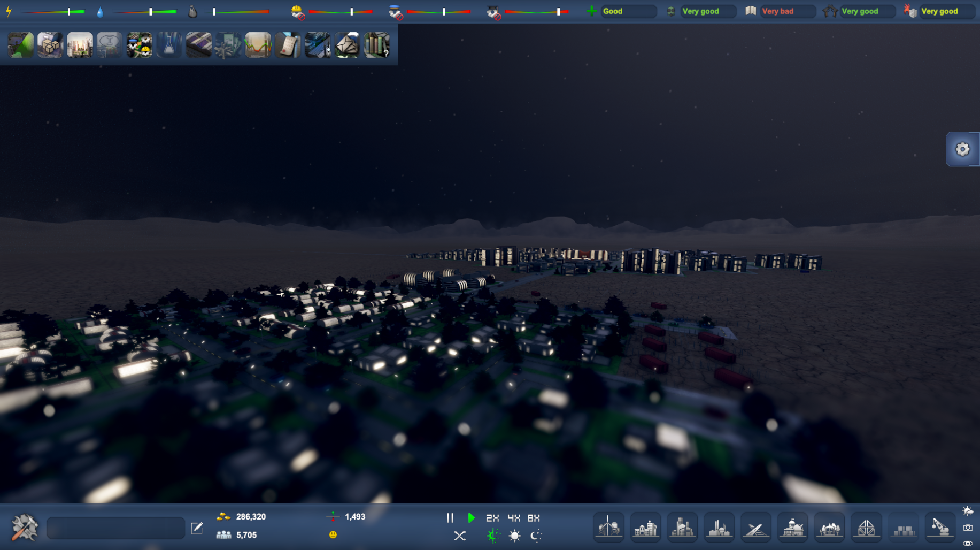Viewport: 980px width, 550px height.
Task: Open the commercial skyscrapers build menu
Action: click(x=683, y=528)
